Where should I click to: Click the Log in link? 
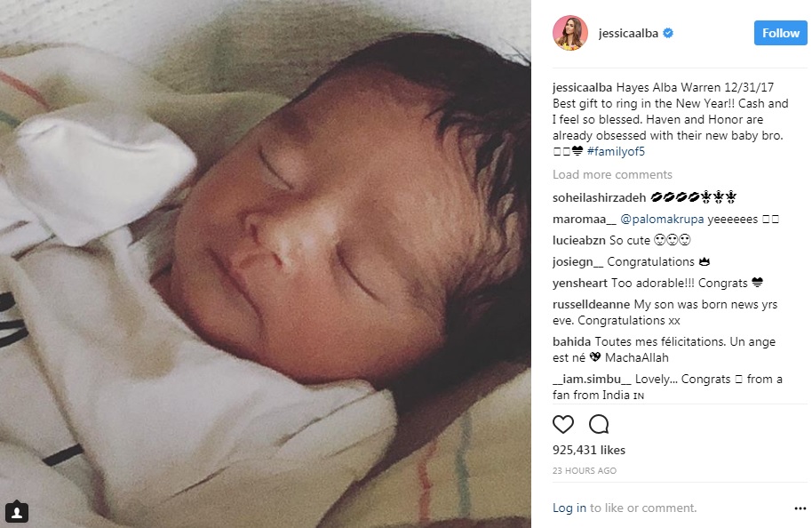569,508
